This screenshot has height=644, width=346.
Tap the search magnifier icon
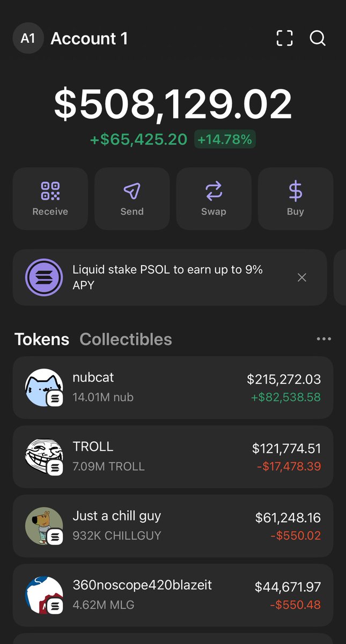(x=318, y=38)
